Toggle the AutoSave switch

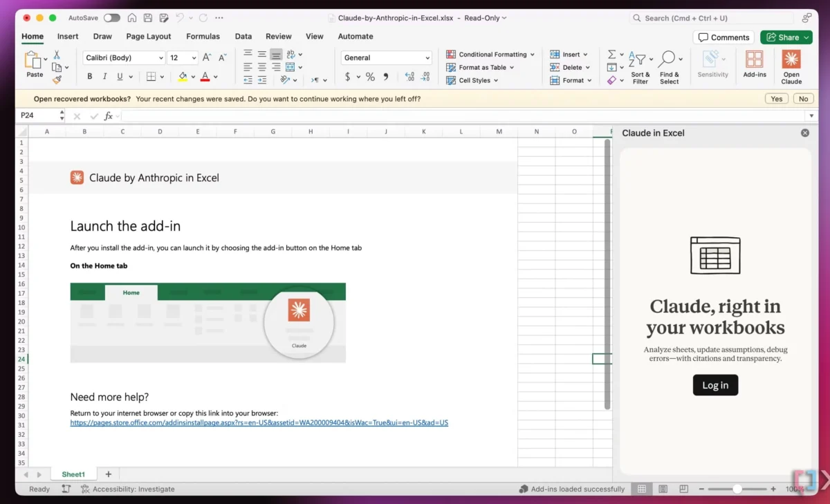tap(111, 18)
